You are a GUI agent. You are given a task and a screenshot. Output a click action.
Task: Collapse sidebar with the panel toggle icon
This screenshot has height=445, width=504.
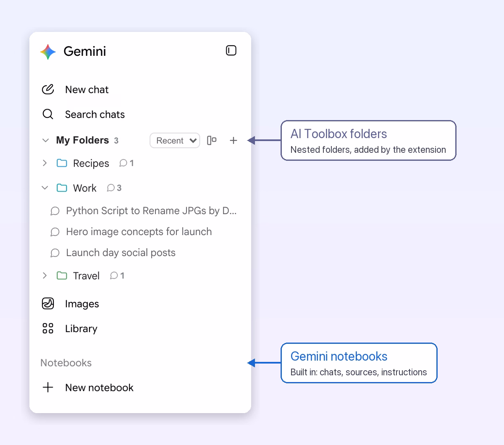231,51
